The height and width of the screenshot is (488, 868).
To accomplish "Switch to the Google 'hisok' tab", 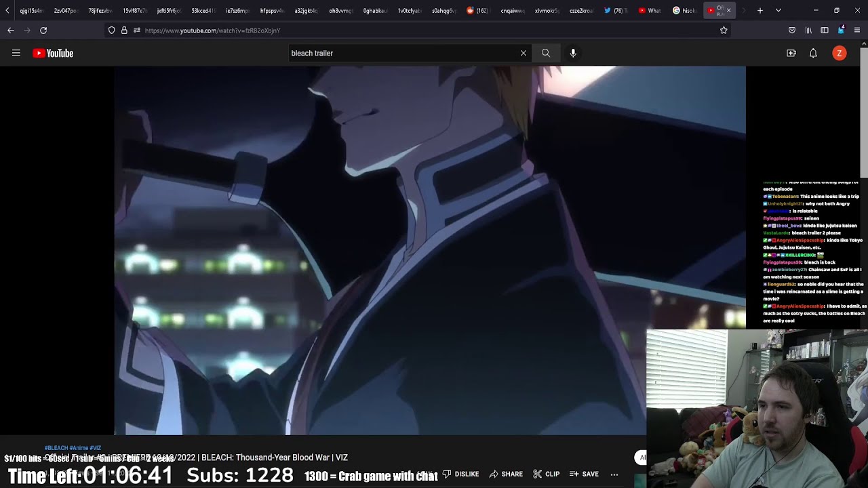I will click(684, 11).
